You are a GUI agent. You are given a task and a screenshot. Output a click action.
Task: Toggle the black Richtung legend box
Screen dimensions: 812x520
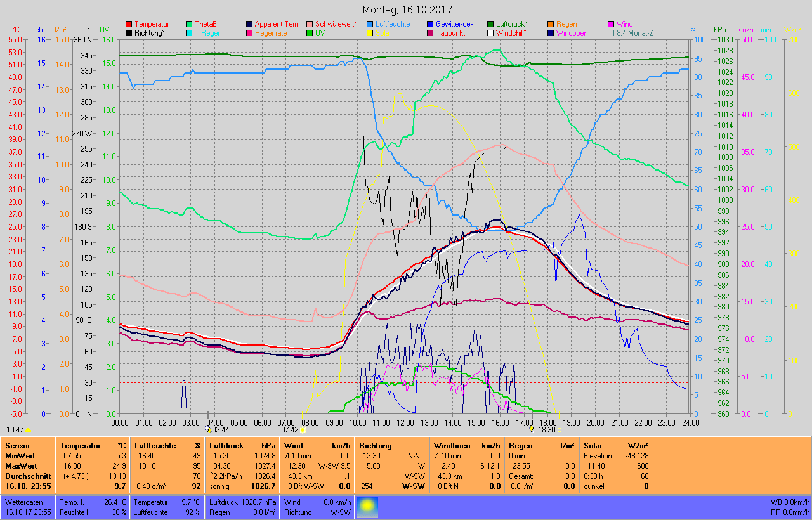click(129, 33)
